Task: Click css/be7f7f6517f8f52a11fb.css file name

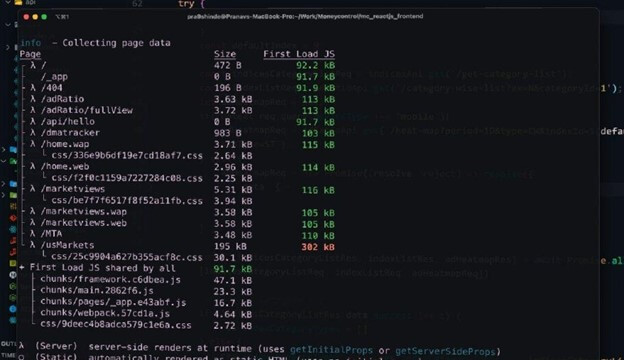Action: (127, 201)
